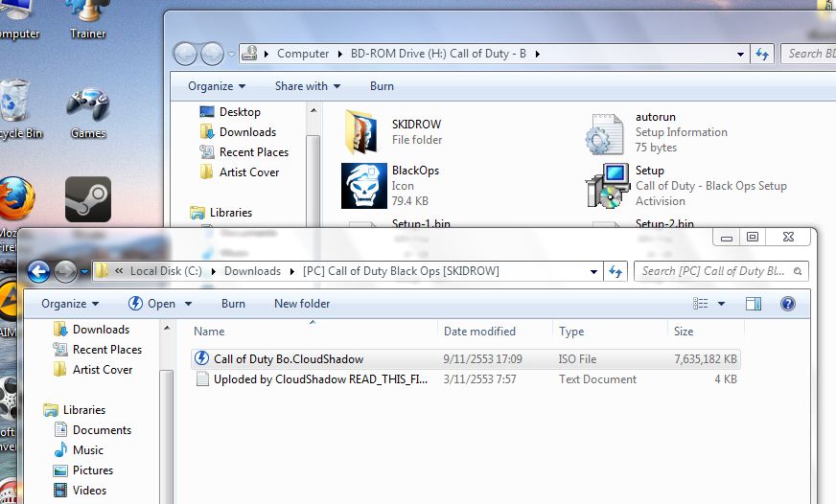The height and width of the screenshot is (504, 836).
Task: Expand the chevron after Downloads in address bar
Action: (291, 271)
